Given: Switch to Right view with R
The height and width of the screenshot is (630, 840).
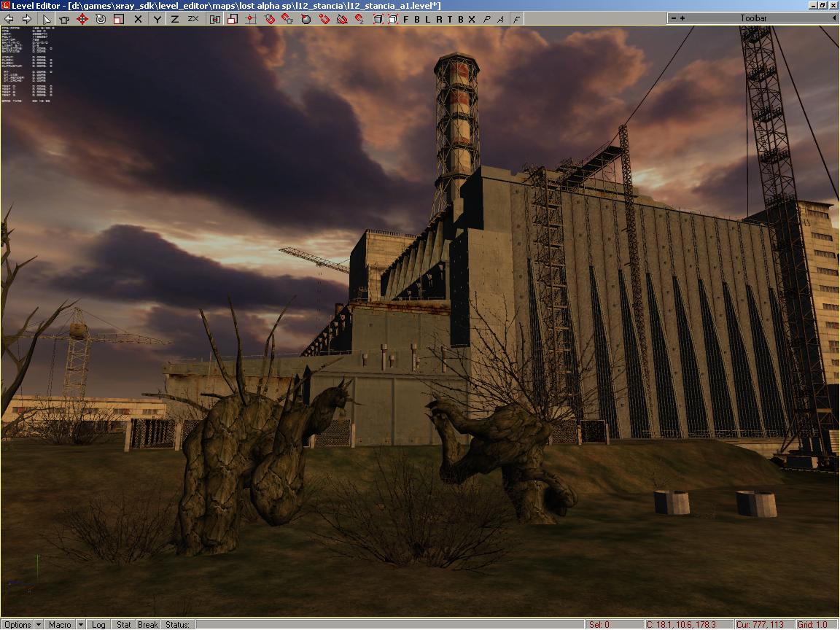Looking at the screenshot, I should coord(439,19).
